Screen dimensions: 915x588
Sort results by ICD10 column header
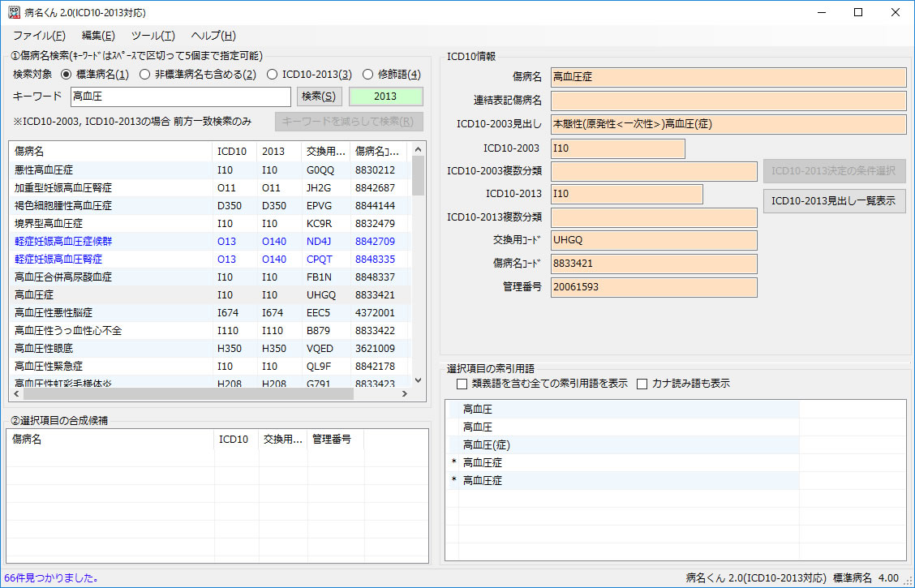[x=234, y=152]
